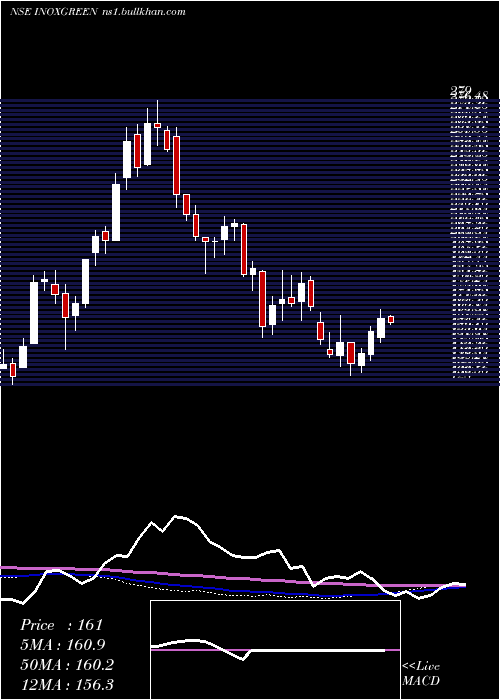Click the NSE INOXGREEN chart title text
The width and height of the screenshot is (500, 700).
coord(53,12)
